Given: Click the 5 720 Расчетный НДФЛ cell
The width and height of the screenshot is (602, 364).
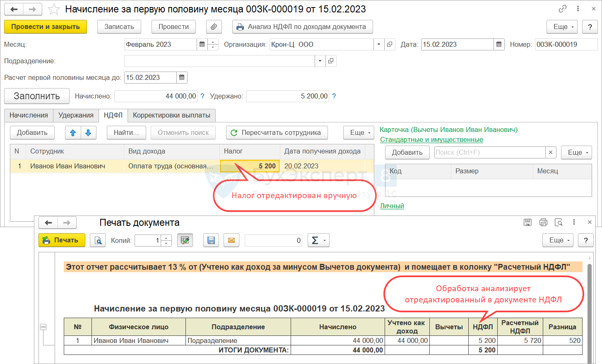Looking at the screenshot, I should pos(520,340).
